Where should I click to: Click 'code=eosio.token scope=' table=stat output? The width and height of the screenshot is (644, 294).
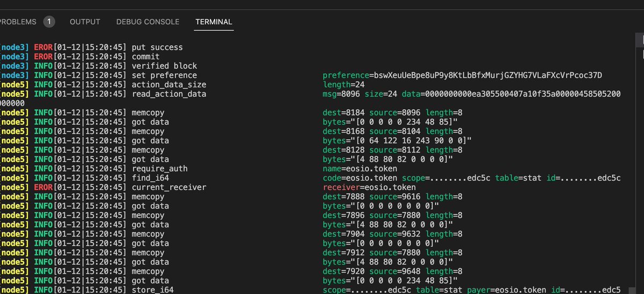[x=472, y=178]
